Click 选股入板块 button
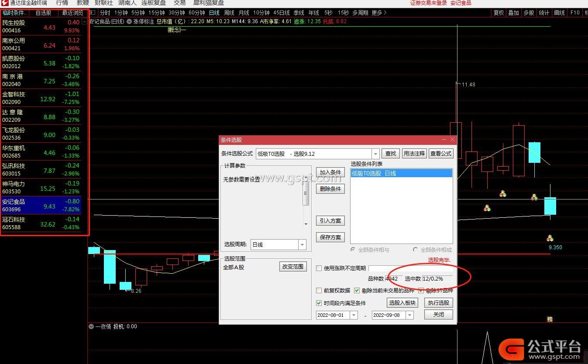 coord(402,303)
